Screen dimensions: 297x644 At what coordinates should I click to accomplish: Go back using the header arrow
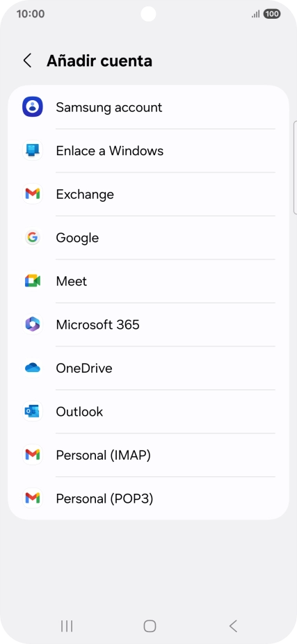[x=27, y=61]
